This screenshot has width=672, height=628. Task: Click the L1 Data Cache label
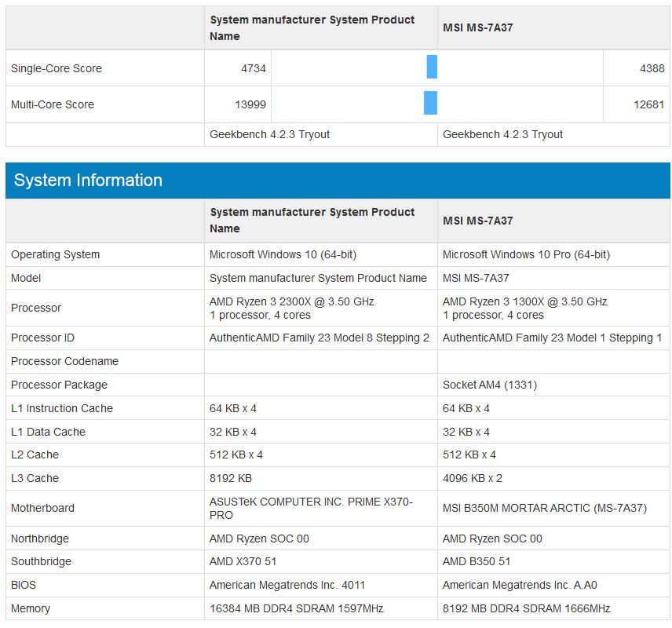48,432
